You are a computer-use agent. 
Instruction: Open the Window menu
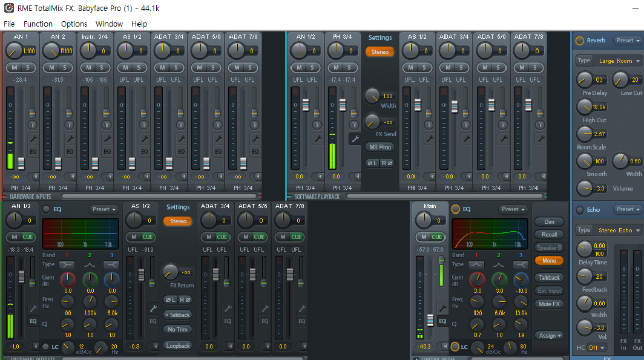point(109,24)
